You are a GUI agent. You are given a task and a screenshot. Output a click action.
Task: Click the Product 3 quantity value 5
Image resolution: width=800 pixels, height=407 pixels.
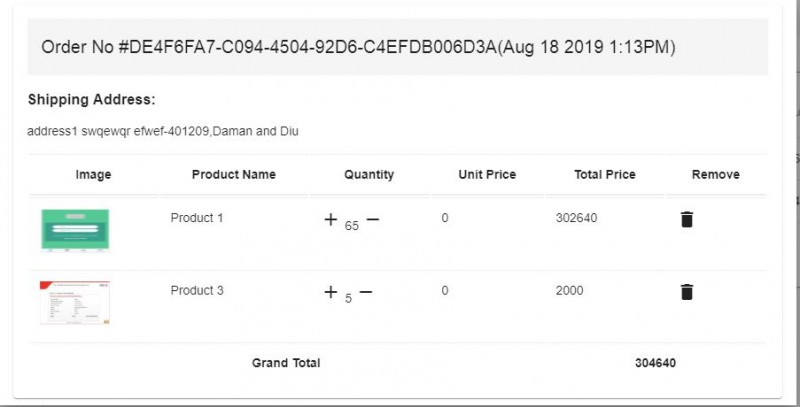pos(348,298)
